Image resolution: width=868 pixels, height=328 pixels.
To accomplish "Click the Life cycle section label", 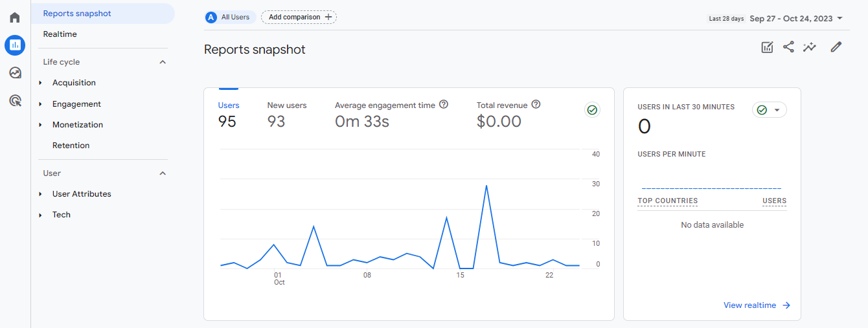I will tap(62, 62).
